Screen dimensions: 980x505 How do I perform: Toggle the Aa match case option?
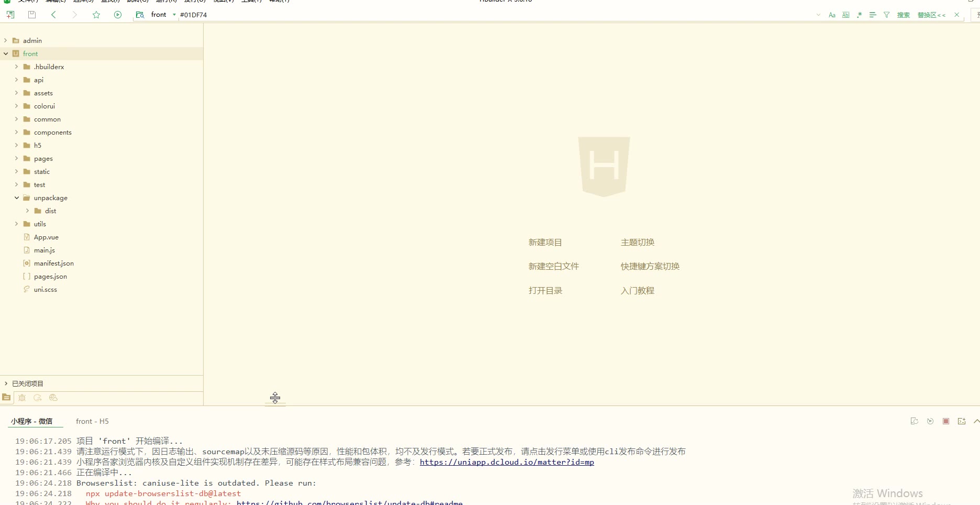pyautogui.click(x=832, y=15)
